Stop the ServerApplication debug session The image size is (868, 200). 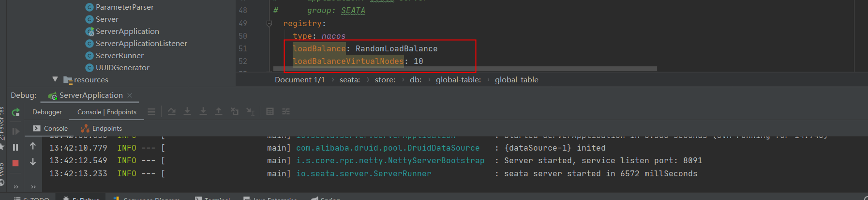[x=15, y=163]
